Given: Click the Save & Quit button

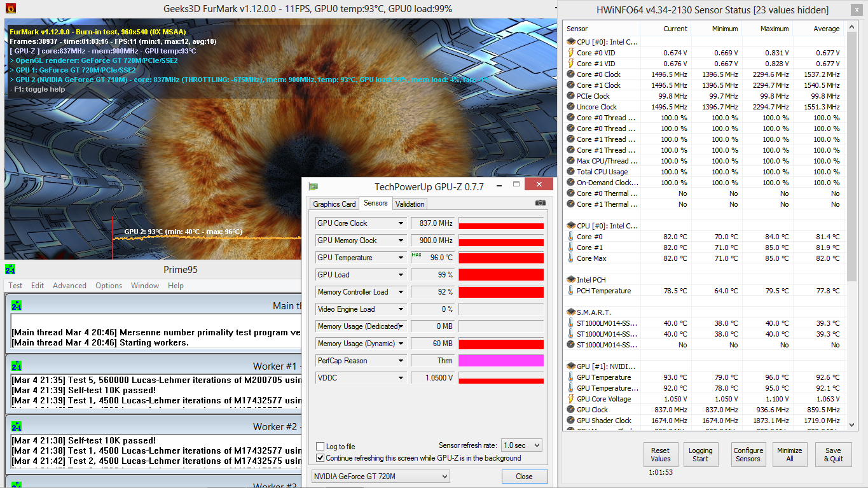Looking at the screenshot, I should pos(833,454).
